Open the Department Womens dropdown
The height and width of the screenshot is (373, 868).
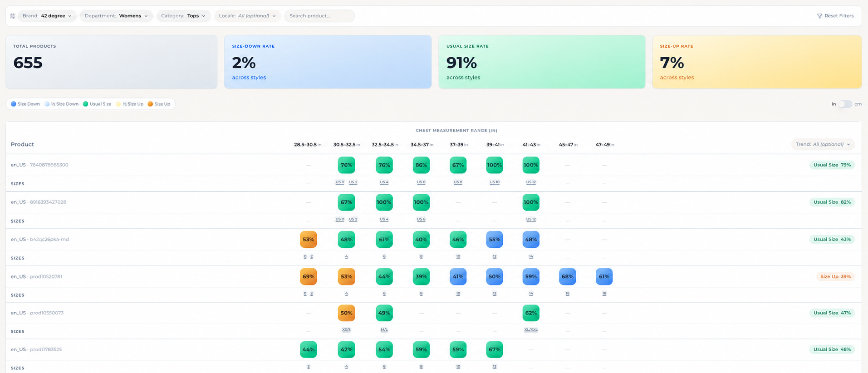pos(116,16)
